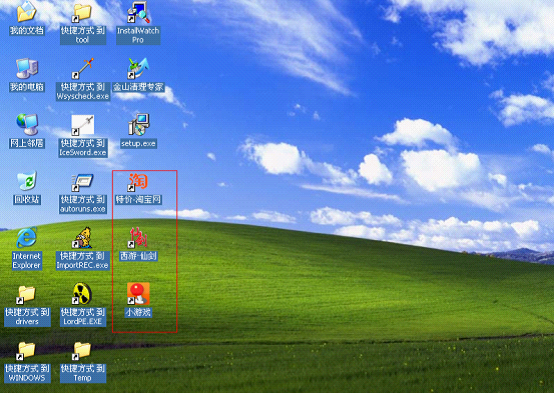Select the IceSword.exe shortcut icon
Image resolution: width=554 pixels, height=393 pixels.
[82, 125]
